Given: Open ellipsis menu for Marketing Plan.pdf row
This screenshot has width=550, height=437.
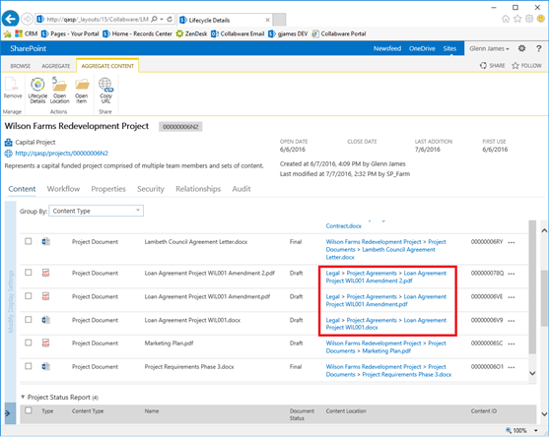Looking at the screenshot, I should pos(511,344).
